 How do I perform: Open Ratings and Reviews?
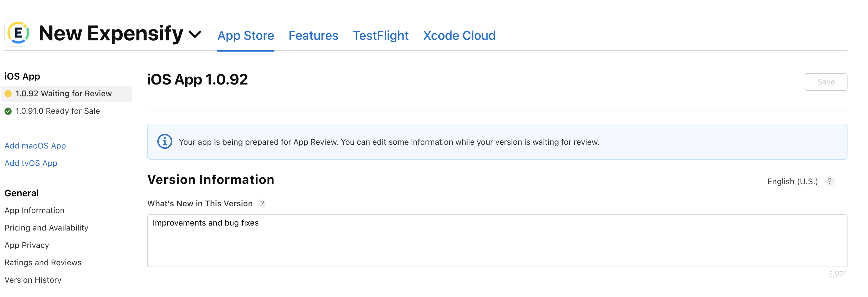tap(43, 263)
